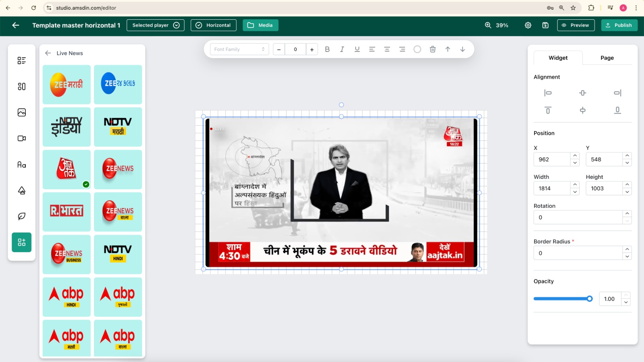
Task: Align widget to right edge
Action: click(x=617, y=93)
